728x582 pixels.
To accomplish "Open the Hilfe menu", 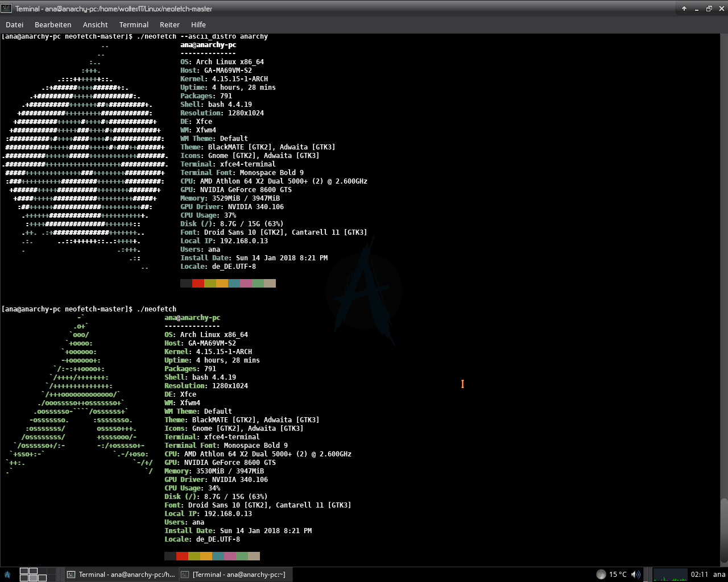I will [198, 24].
